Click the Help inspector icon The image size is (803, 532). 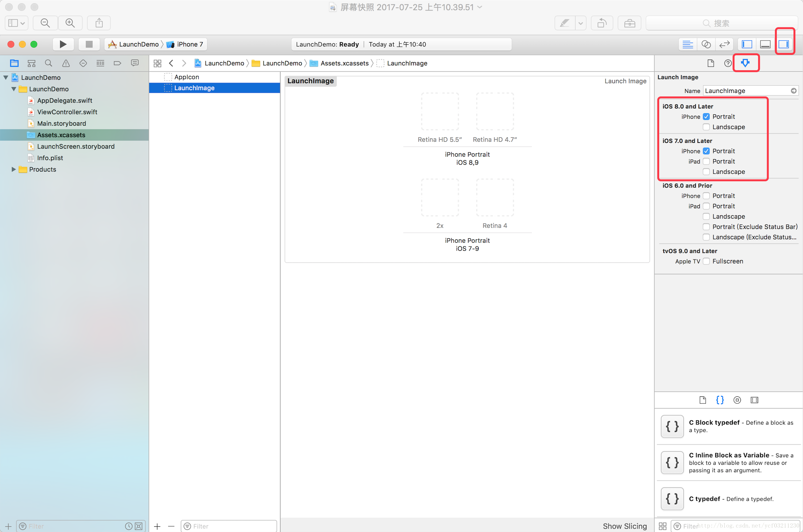click(x=728, y=63)
